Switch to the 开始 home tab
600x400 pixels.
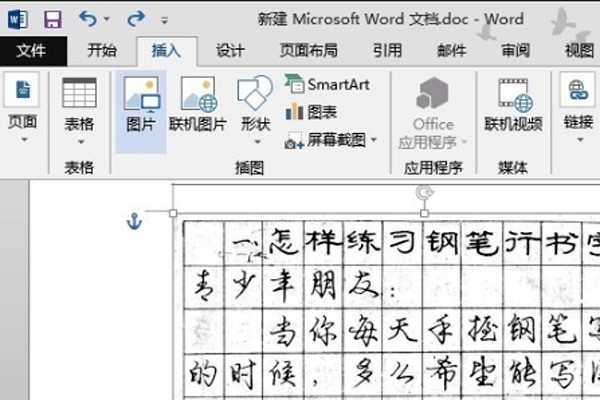coord(101,51)
